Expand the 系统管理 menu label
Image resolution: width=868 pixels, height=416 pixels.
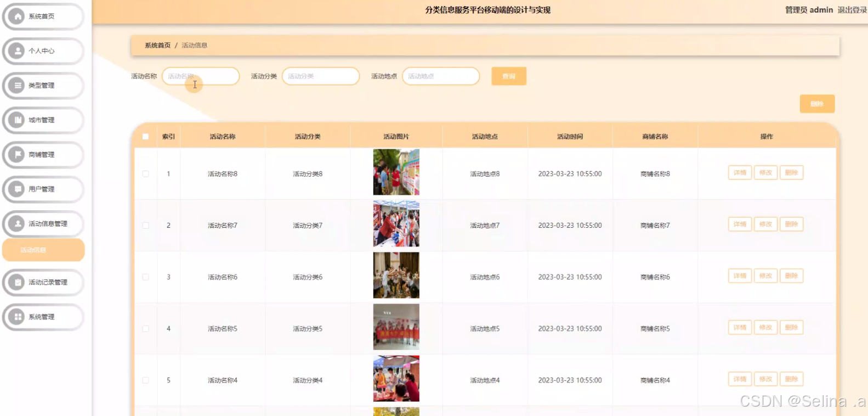coord(41,317)
